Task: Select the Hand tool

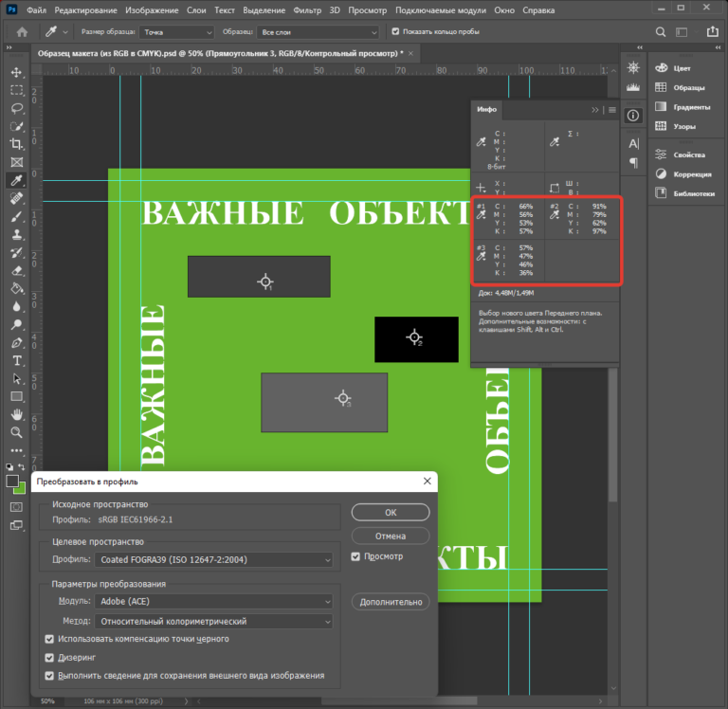Action: (x=16, y=414)
